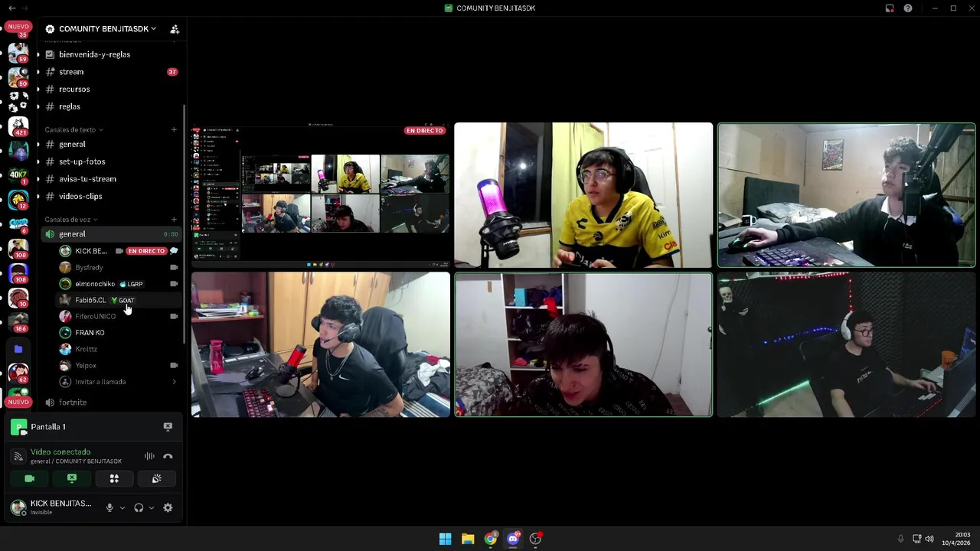Open Discord from taskbar
This screenshot has height=551, width=980.
(513, 539)
